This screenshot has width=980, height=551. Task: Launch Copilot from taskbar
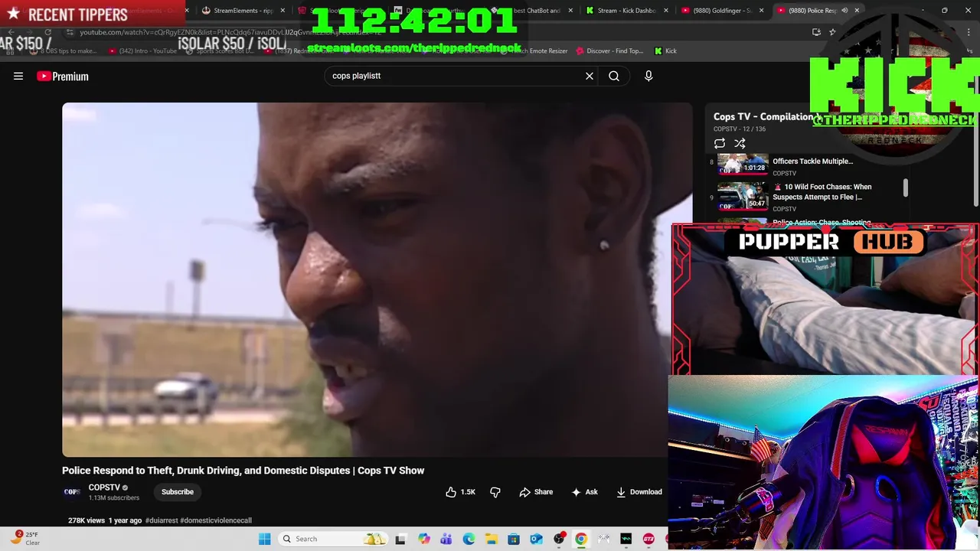click(x=423, y=539)
